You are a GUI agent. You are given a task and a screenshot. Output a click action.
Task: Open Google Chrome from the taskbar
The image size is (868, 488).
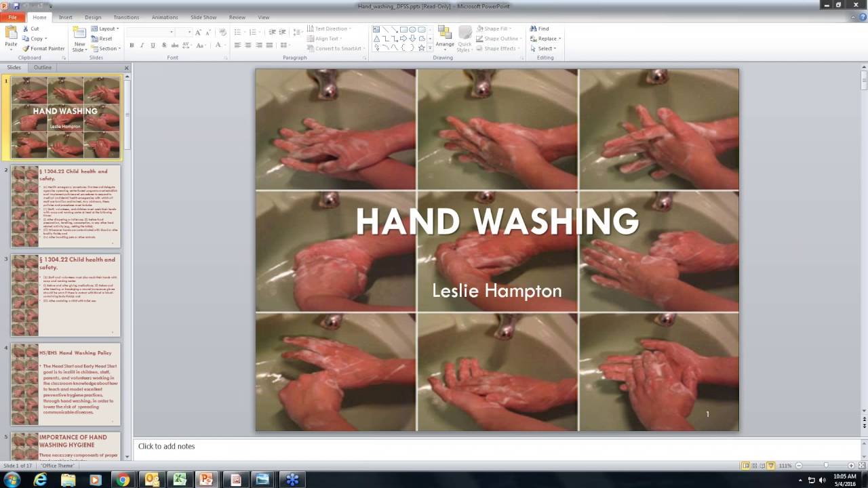123,480
